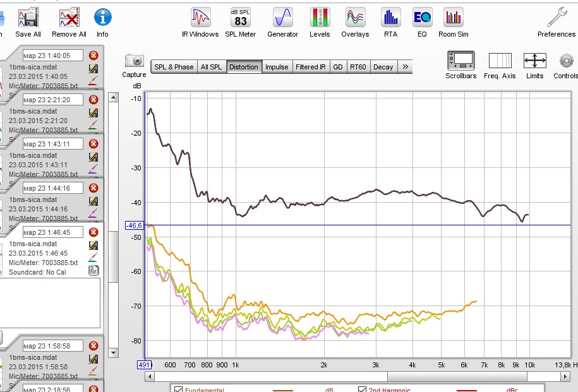Open the Levels meter
The width and height of the screenshot is (578, 392).
(320, 17)
